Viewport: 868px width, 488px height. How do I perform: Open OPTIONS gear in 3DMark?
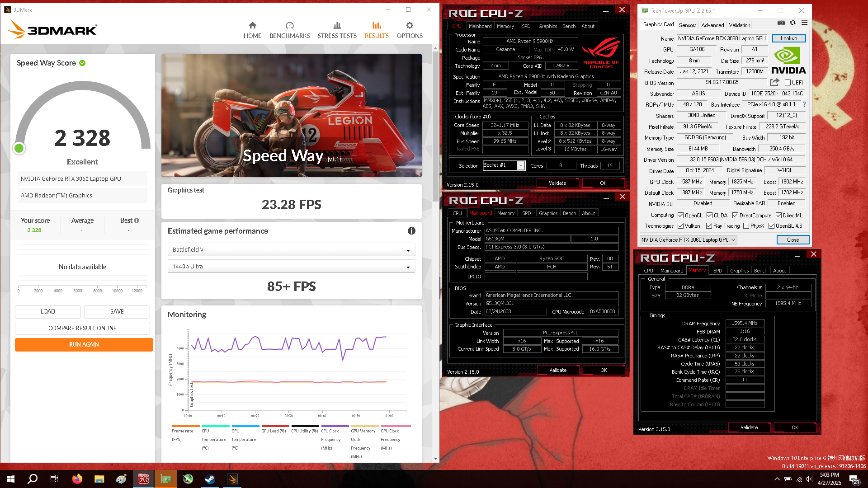pos(410,30)
